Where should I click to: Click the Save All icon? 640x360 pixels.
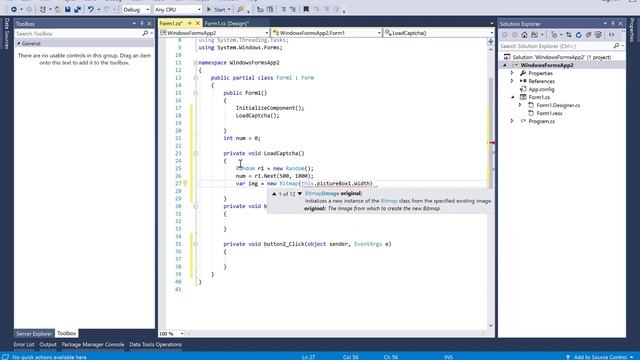click(x=77, y=9)
